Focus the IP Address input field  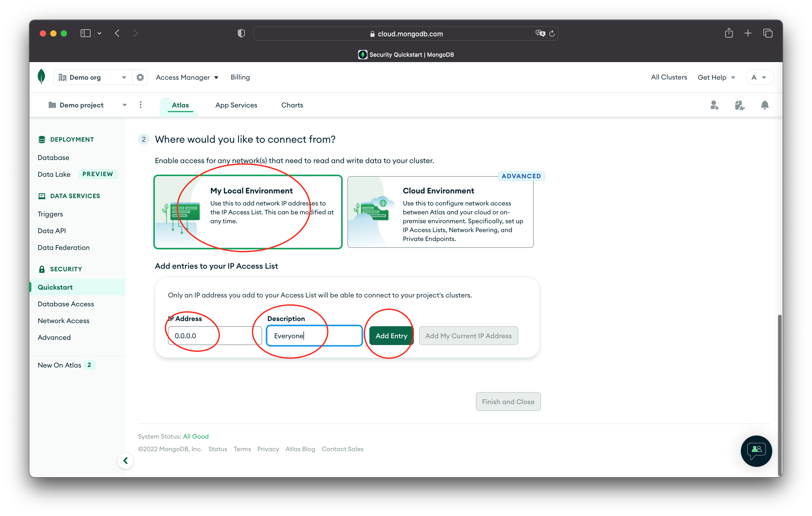(215, 336)
